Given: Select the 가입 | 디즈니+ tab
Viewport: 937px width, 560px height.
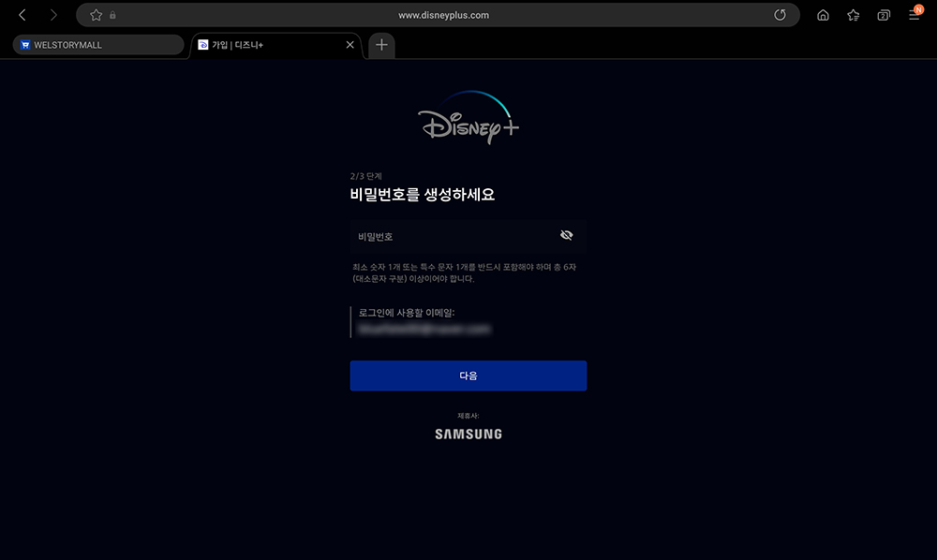Looking at the screenshot, I should (x=276, y=45).
